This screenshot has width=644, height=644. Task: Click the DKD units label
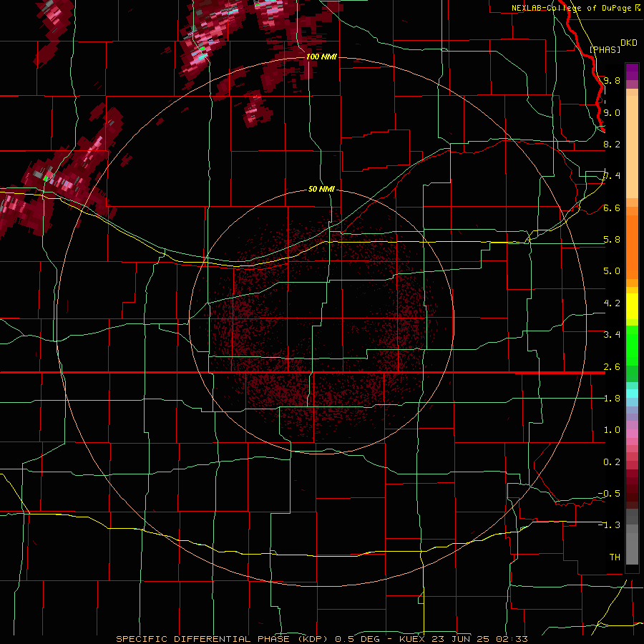(628, 43)
